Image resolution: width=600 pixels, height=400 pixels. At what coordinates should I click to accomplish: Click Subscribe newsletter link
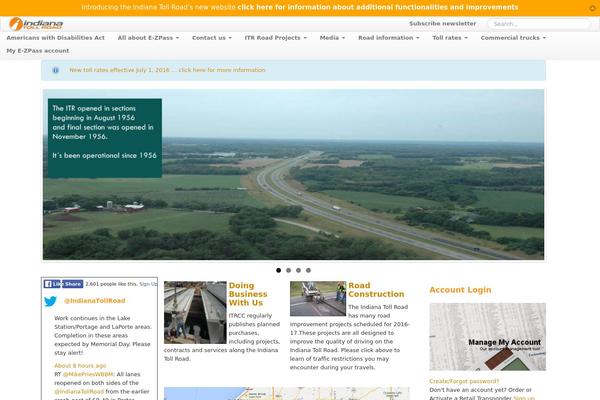(442, 24)
